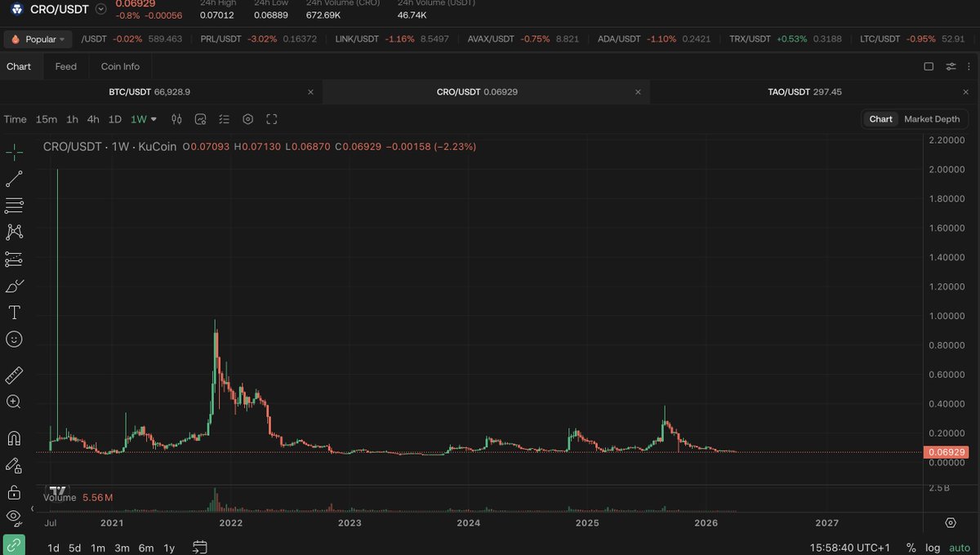Set date range to 1m
Image resolution: width=980 pixels, height=555 pixels.
98,548
